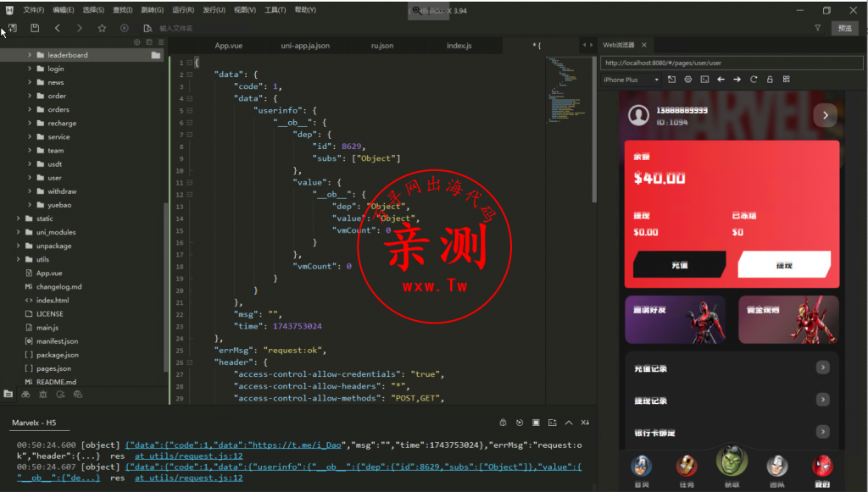
Task: Click the browser URL address field
Action: pos(729,63)
